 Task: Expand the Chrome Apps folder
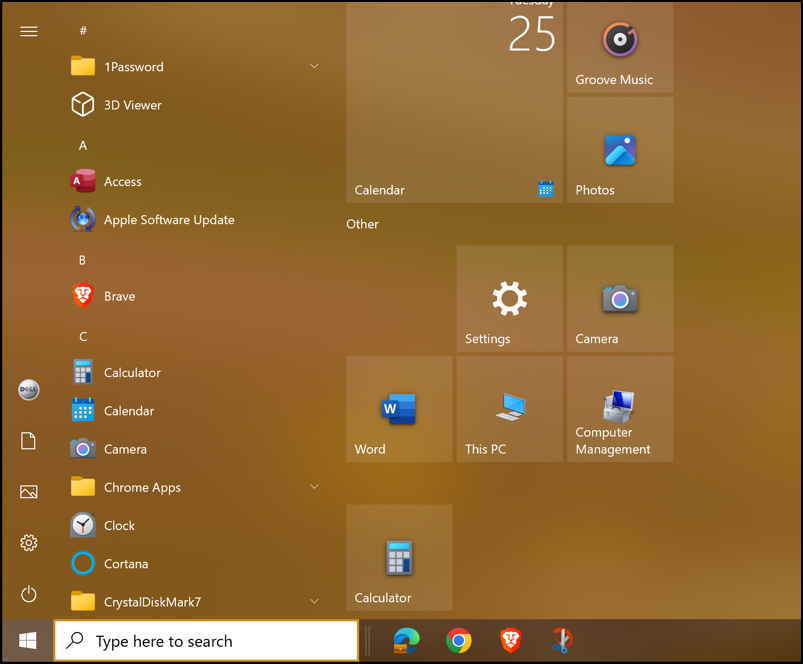[x=314, y=487]
